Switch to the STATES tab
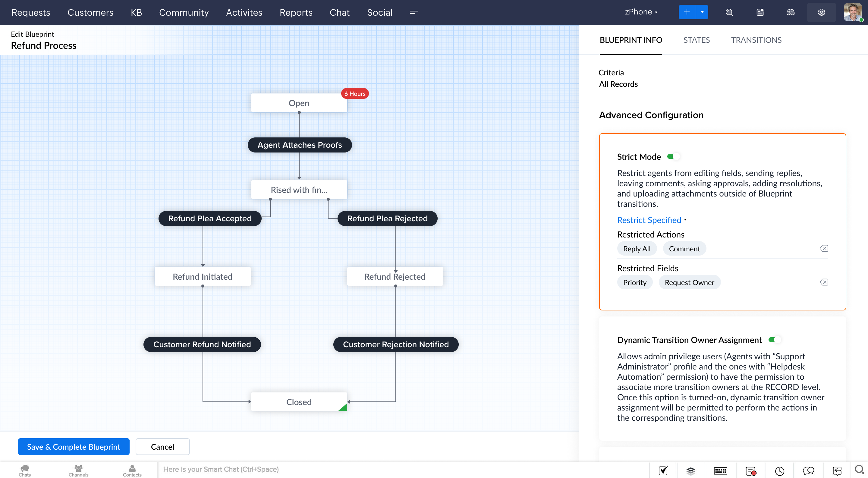The image size is (868, 478). pyautogui.click(x=696, y=40)
